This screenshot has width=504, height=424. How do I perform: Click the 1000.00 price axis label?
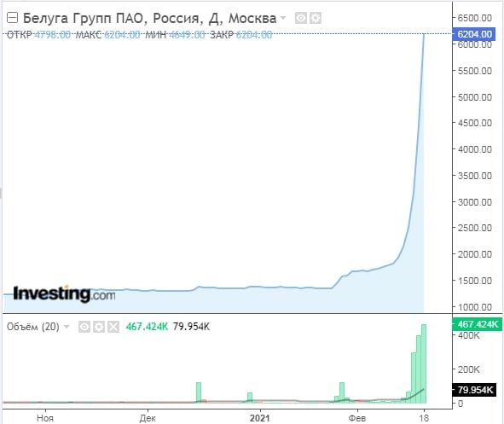[475, 307]
